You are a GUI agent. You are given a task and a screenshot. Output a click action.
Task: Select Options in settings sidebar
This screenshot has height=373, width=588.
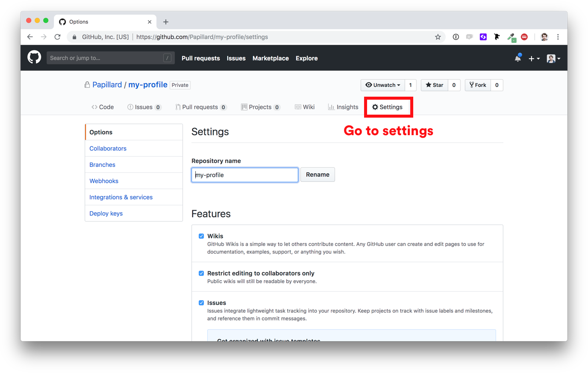[x=134, y=132]
